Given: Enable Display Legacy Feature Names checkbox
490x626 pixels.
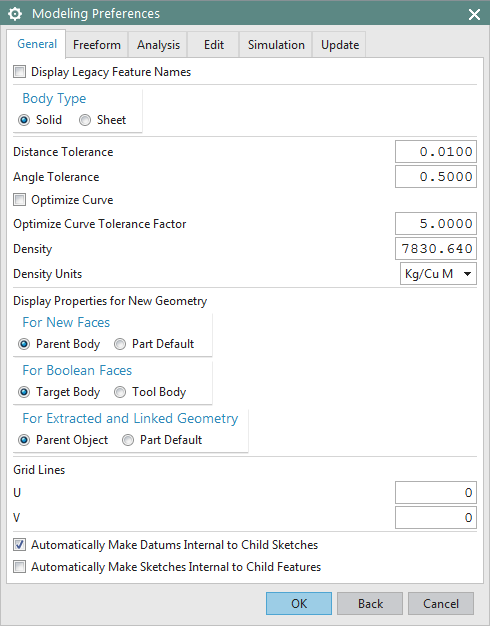Looking at the screenshot, I should [x=20, y=72].
